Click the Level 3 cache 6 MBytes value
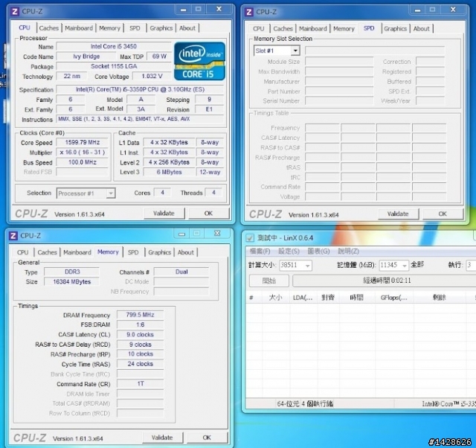The width and height of the screenshot is (476, 448). [169, 172]
